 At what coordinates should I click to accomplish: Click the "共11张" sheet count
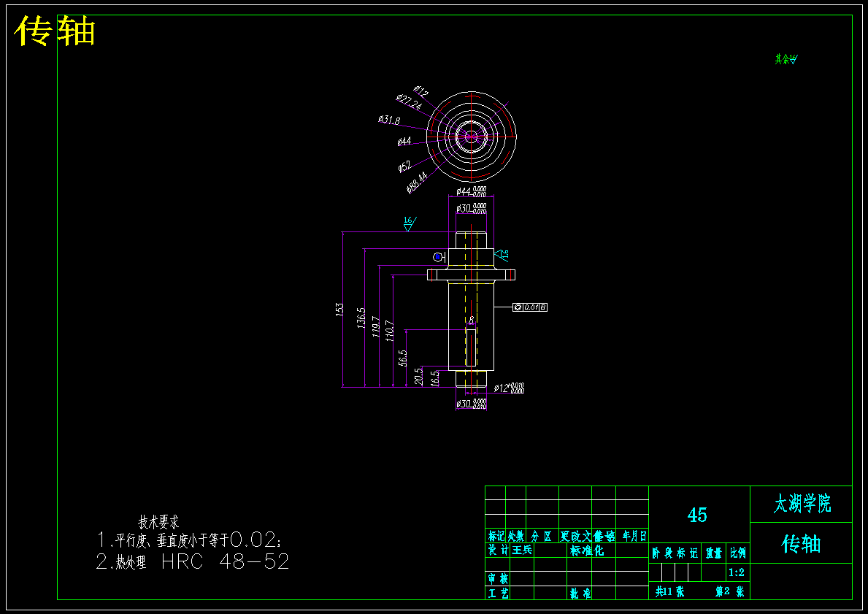pyautogui.click(x=670, y=591)
